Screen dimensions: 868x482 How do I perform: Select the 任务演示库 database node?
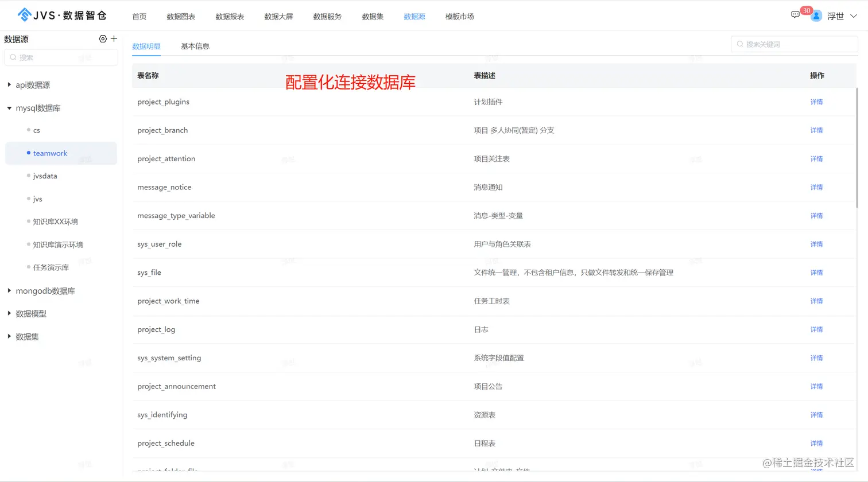(x=49, y=267)
